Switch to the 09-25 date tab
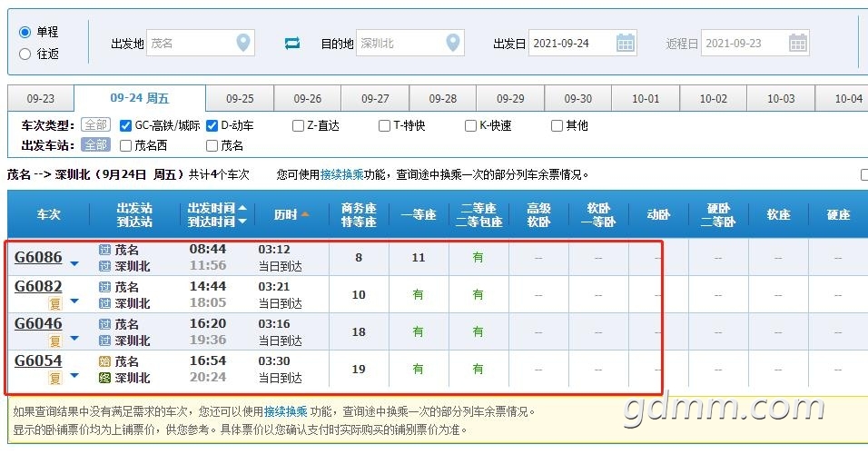This screenshot has height=464, width=868. pyautogui.click(x=240, y=99)
